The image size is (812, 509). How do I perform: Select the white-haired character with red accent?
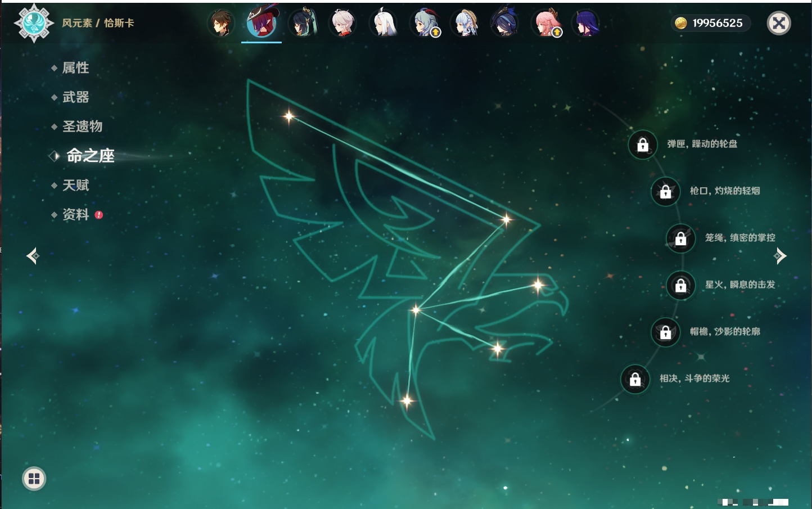coord(343,24)
